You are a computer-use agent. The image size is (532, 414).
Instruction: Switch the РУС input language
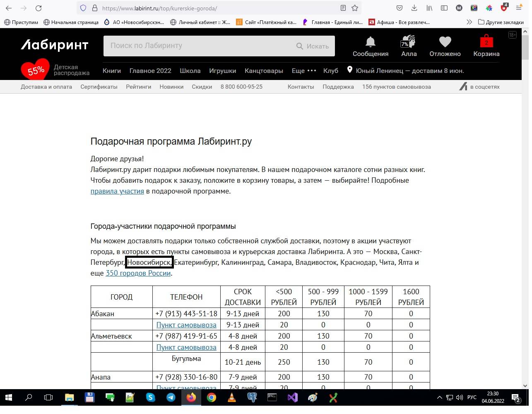coord(472,397)
